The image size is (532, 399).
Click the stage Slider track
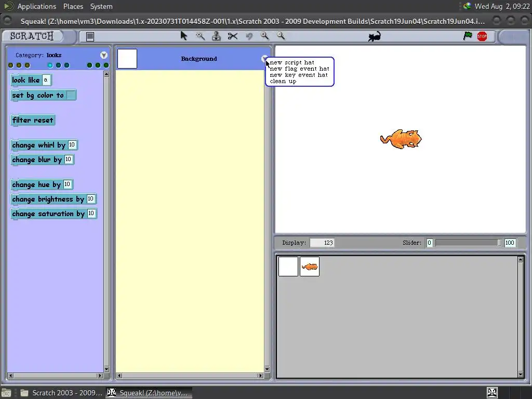click(x=468, y=243)
